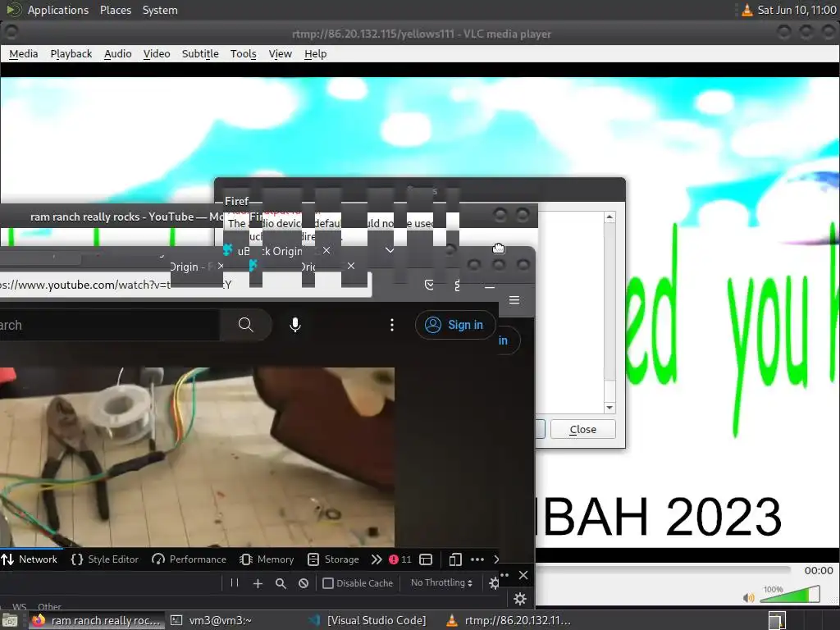Click the YouTube search magnifier button
The image size is (840, 630).
pos(246,325)
